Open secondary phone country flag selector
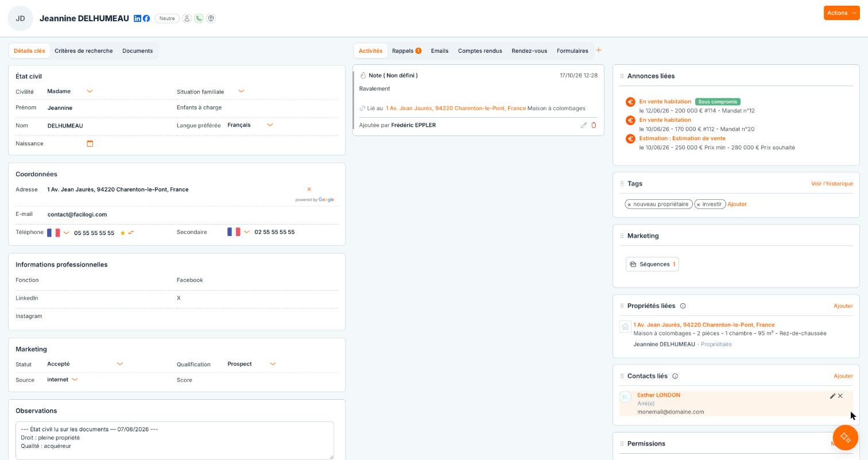Image resolution: width=868 pixels, height=460 pixels. coord(238,232)
